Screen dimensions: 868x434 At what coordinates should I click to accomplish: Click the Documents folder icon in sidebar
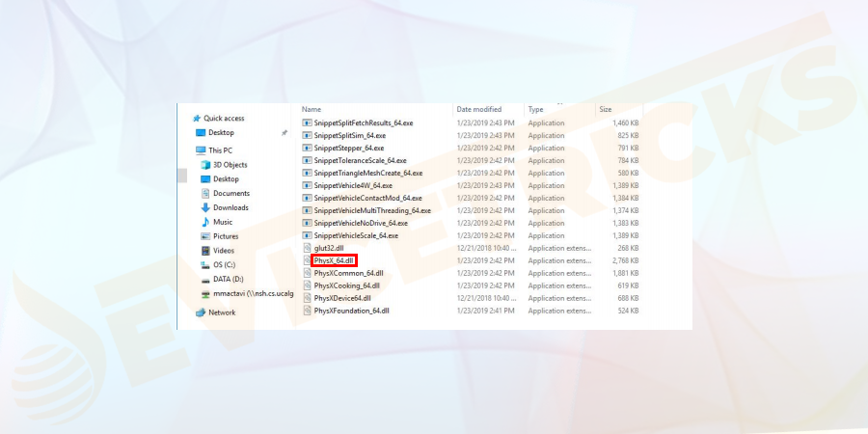pos(205,193)
